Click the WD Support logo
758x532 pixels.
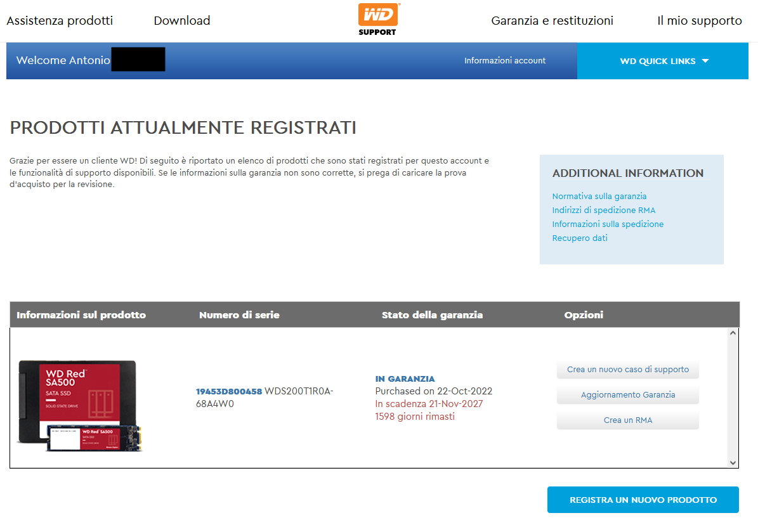(378, 20)
